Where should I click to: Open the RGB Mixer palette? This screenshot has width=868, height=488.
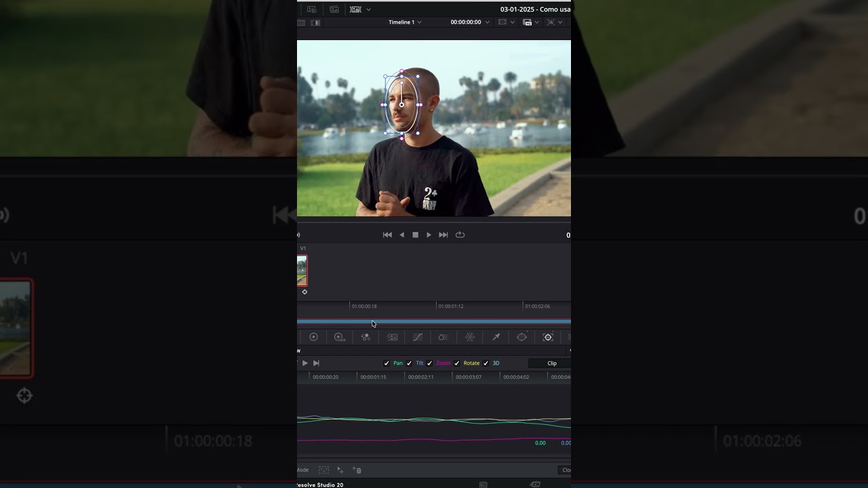(x=366, y=337)
